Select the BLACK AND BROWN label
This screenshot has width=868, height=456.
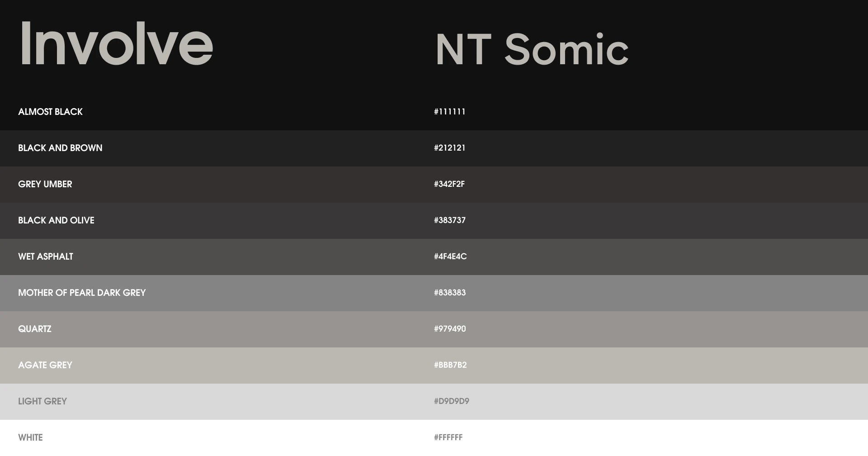click(x=60, y=148)
